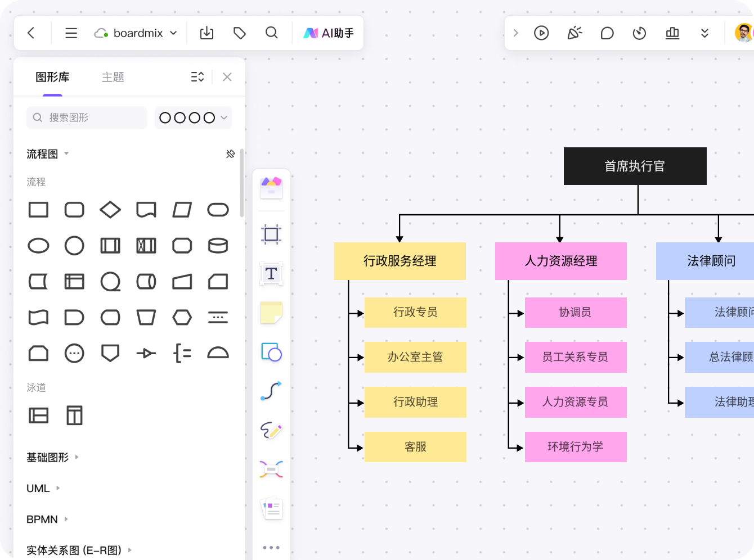Image resolution: width=754 pixels, height=560 pixels.
Task: Open the four-circles style dropdown
Action: [193, 118]
